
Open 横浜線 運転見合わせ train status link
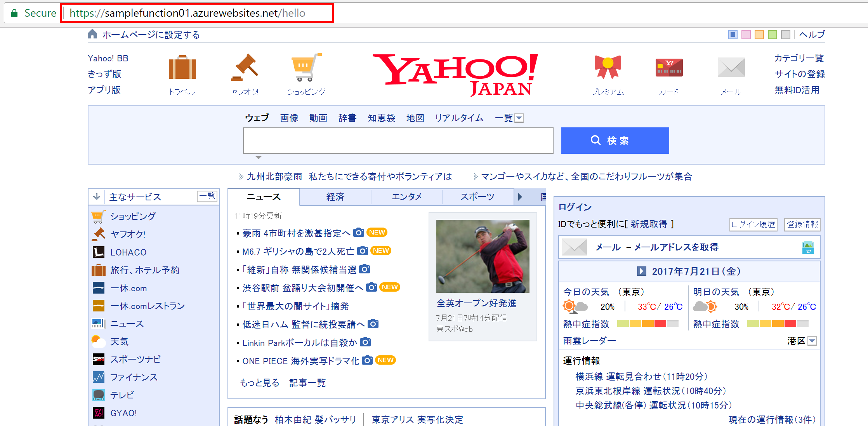641,377
